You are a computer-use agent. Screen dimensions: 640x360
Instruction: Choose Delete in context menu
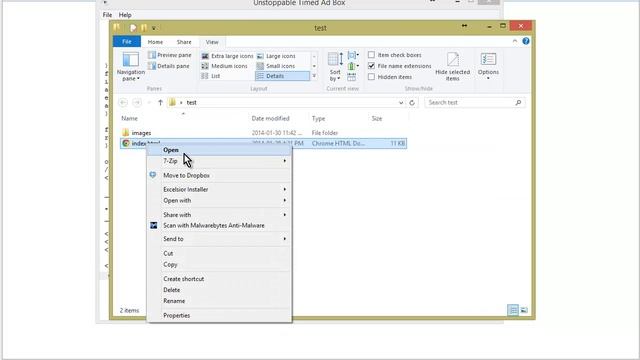click(x=220, y=290)
